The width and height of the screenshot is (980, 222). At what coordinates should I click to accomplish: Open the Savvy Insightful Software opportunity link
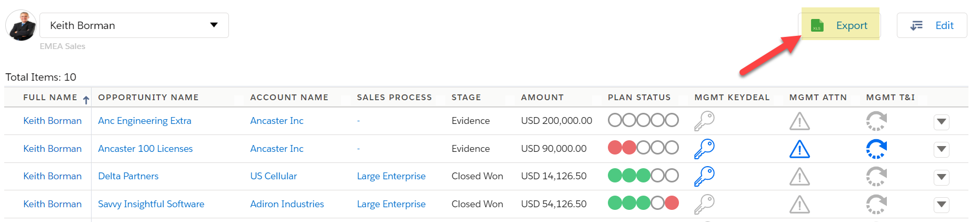pos(151,204)
